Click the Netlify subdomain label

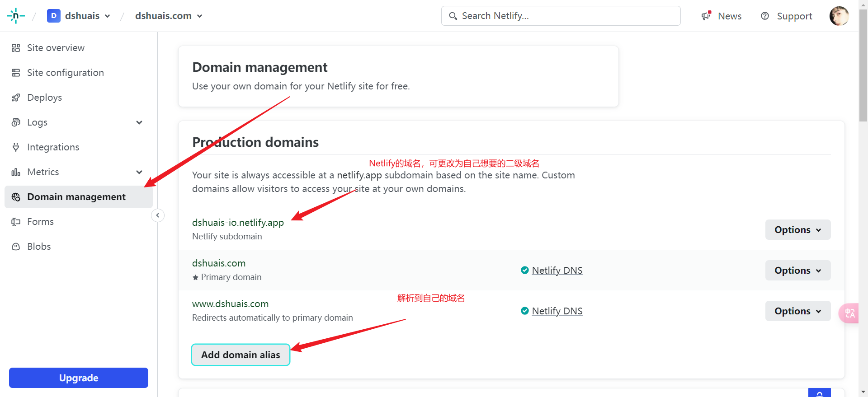[227, 237]
